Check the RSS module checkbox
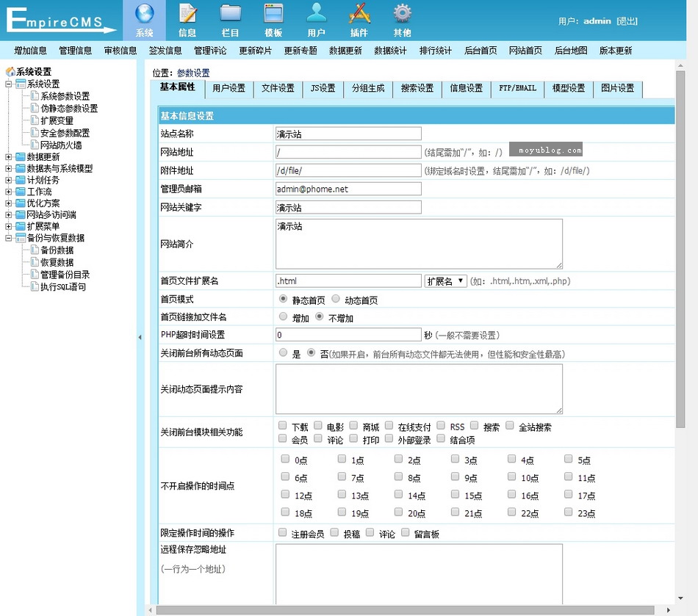Image resolution: width=698 pixels, height=616 pixels. pos(441,426)
